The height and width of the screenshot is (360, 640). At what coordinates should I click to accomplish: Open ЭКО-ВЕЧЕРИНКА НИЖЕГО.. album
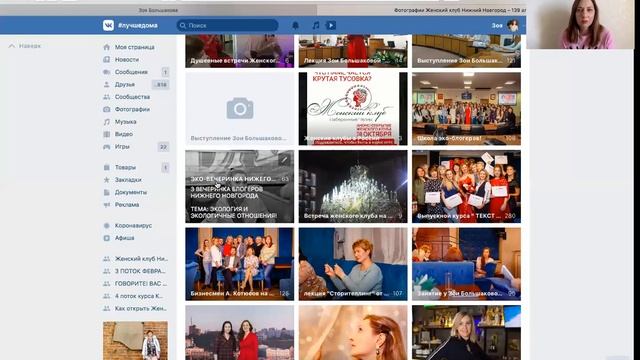pyautogui.click(x=240, y=187)
